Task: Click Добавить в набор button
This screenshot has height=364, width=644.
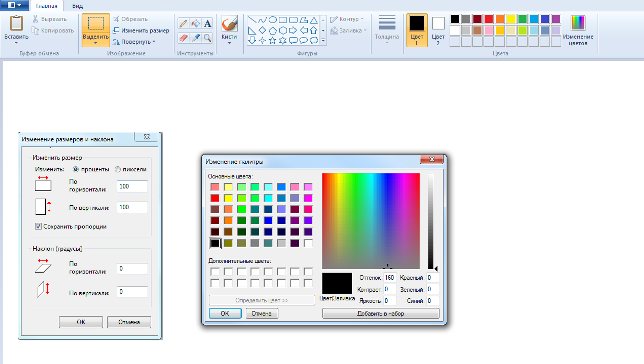Action: tap(380, 313)
